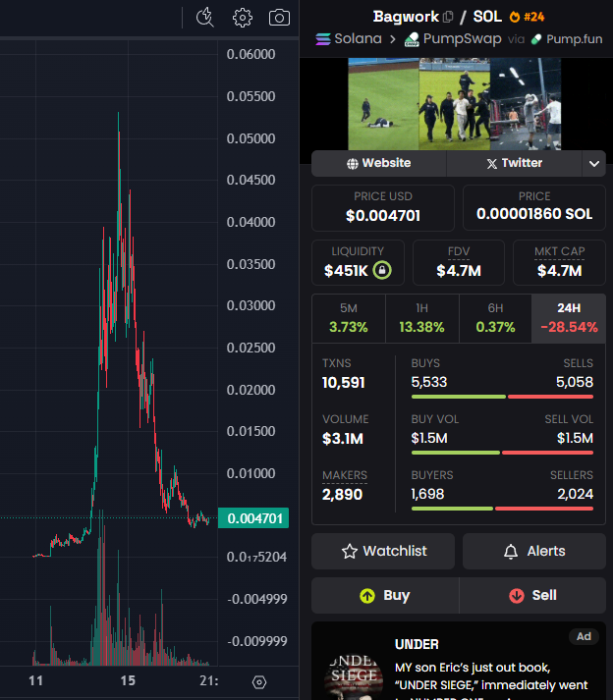
Task: Click the green Buy arrow icon
Action: (x=367, y=596)
